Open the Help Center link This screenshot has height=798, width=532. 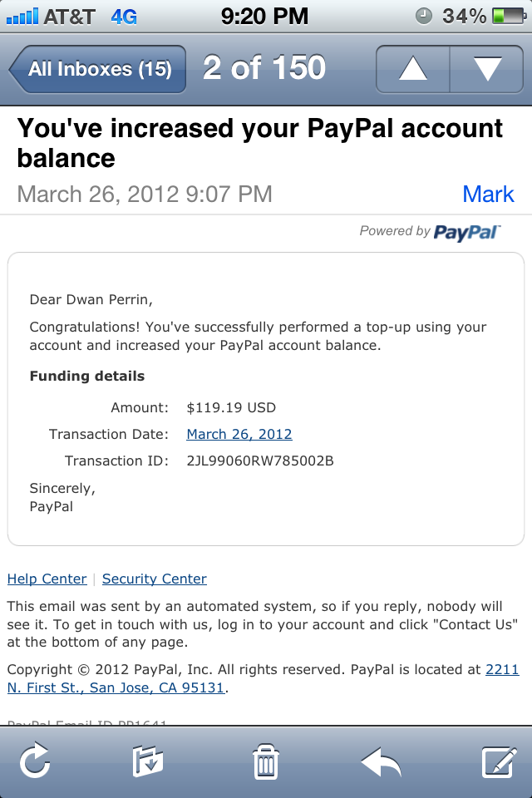coord(47,579)
